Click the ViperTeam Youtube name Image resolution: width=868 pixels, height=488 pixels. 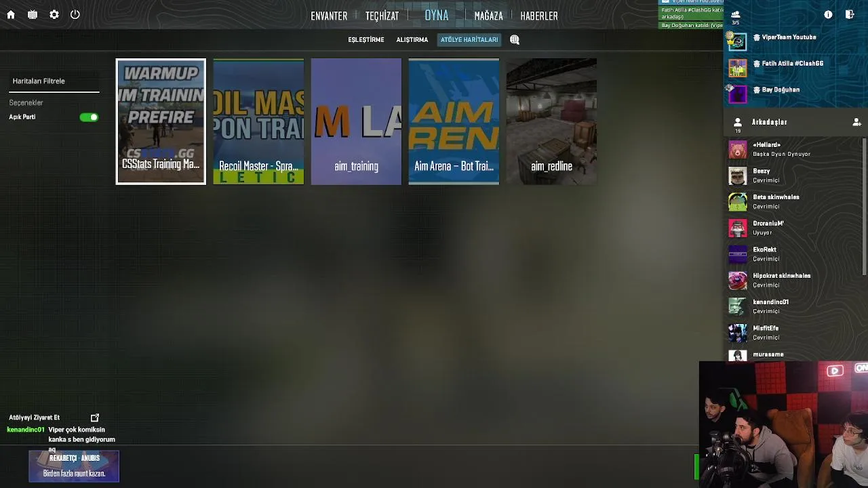789,37
